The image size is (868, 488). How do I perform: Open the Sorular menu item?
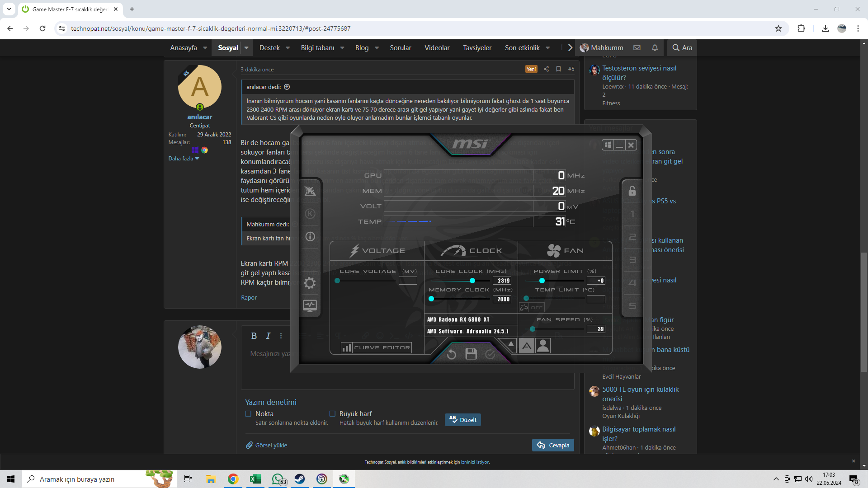(x=400, y=48)
